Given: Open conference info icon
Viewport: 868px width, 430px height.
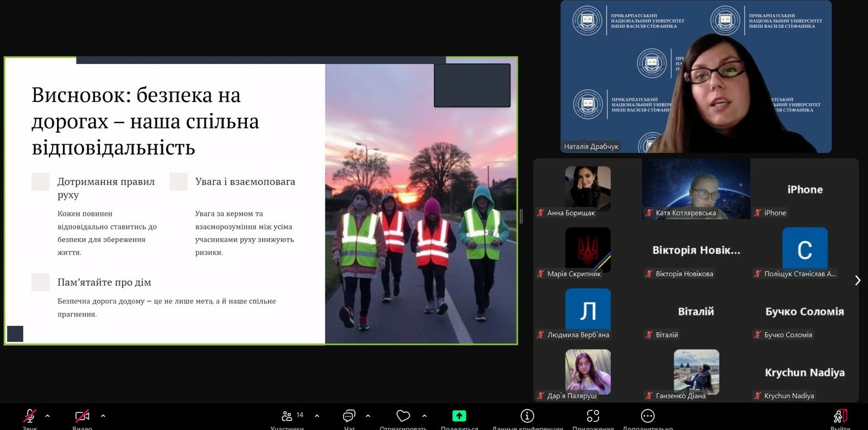Looking at the screenshot, I should pos(527,416).
